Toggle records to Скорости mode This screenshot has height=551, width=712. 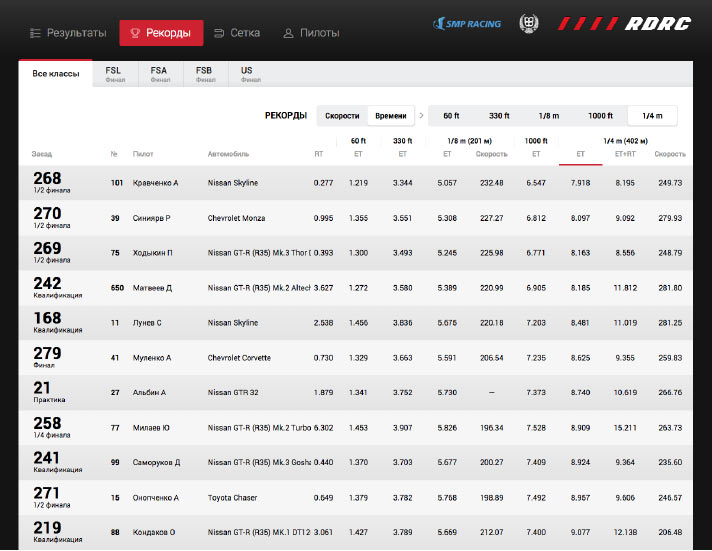pyautogui.click(x=342, y=116)
